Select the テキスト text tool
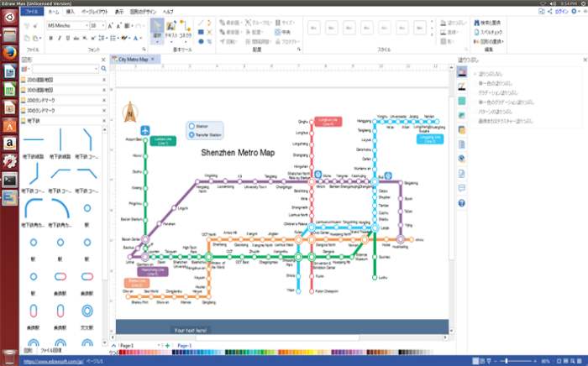Image resolution: width=588 pixels, height=366 pixels. (x=171, y=29)
